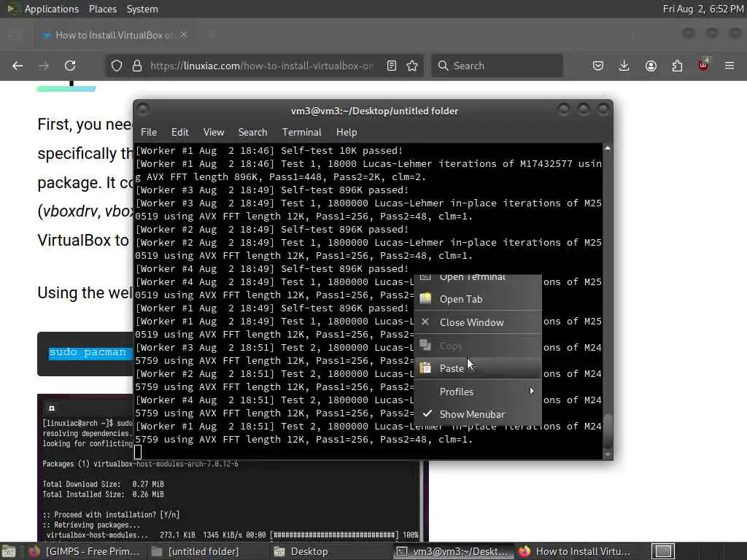Screen dimensions: 747x560
Task: Click the terminal scrollbar up arrow
Action: point(608,149)
